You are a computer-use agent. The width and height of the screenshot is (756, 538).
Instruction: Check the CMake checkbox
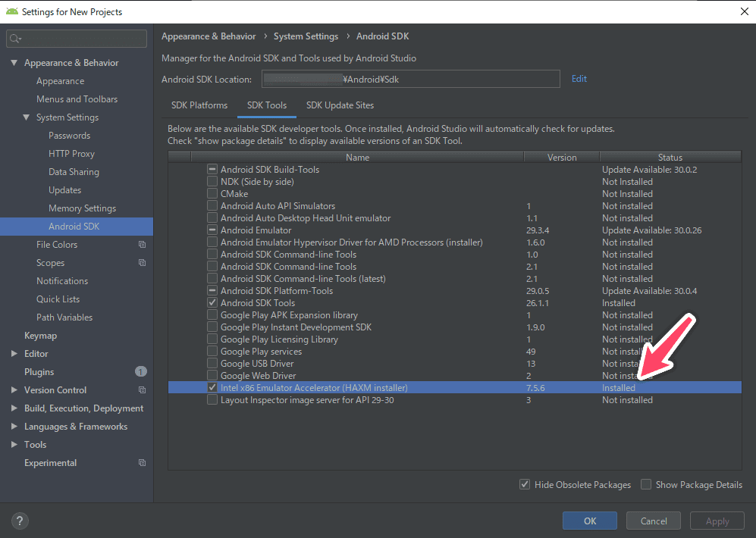tap(212, 194)
